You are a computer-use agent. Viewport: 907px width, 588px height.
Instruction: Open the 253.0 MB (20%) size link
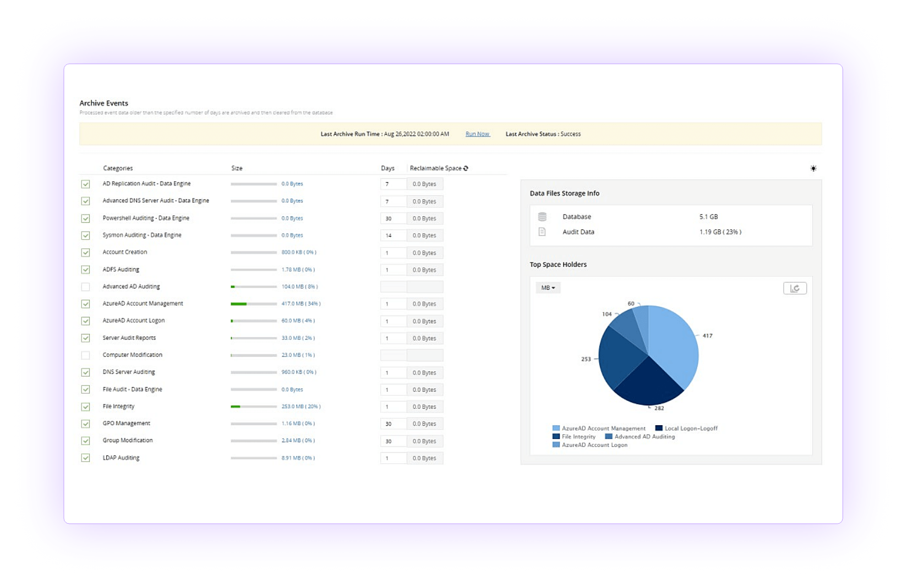click(x=301, y=406)
